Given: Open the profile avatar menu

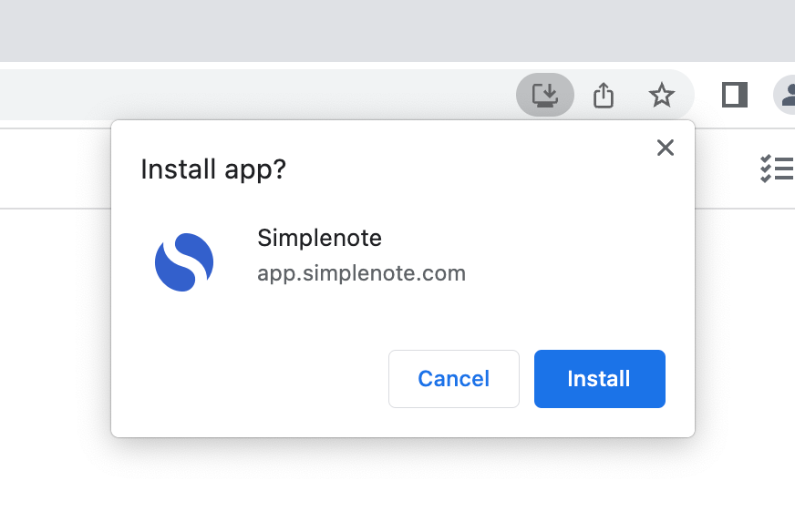Looking at the screenshot, I should (x=786, y=95).
